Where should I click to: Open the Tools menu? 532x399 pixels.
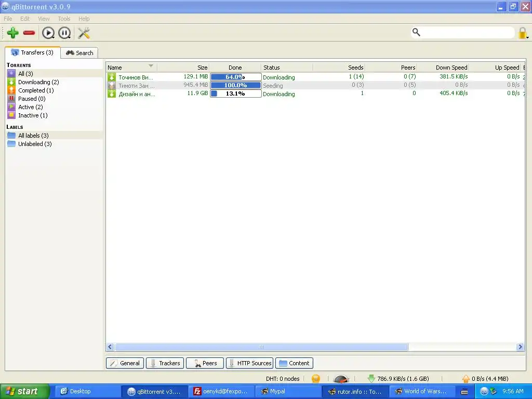(64, 19)
